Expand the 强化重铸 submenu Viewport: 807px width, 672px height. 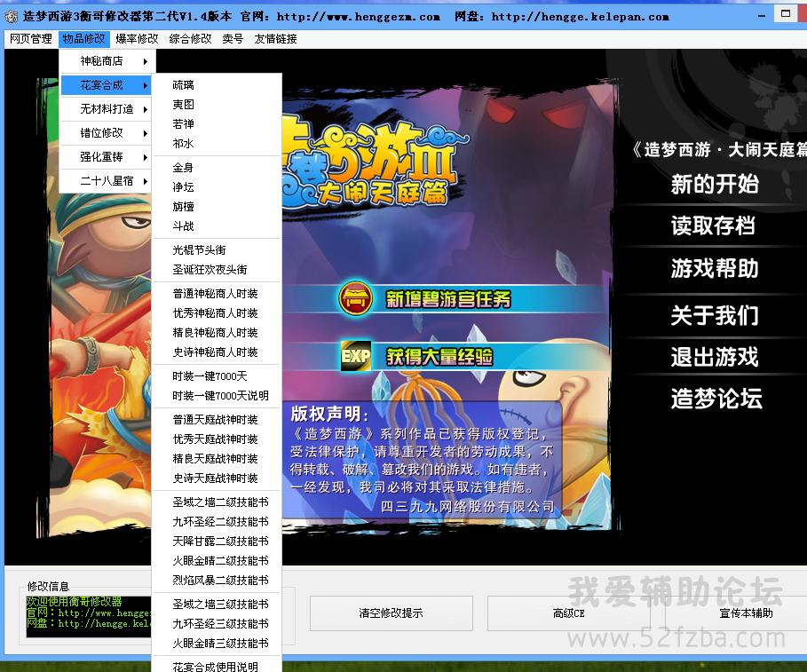[x=106, y=157]
